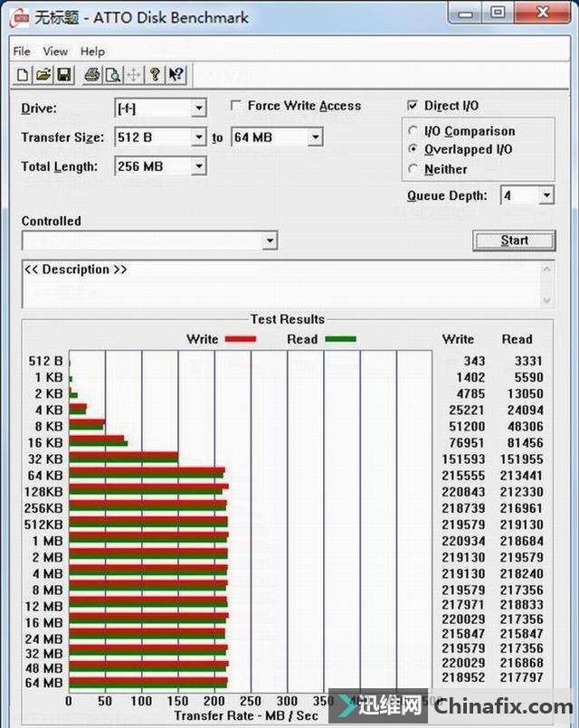Open the Drive dropdown list

click(199, 109)
